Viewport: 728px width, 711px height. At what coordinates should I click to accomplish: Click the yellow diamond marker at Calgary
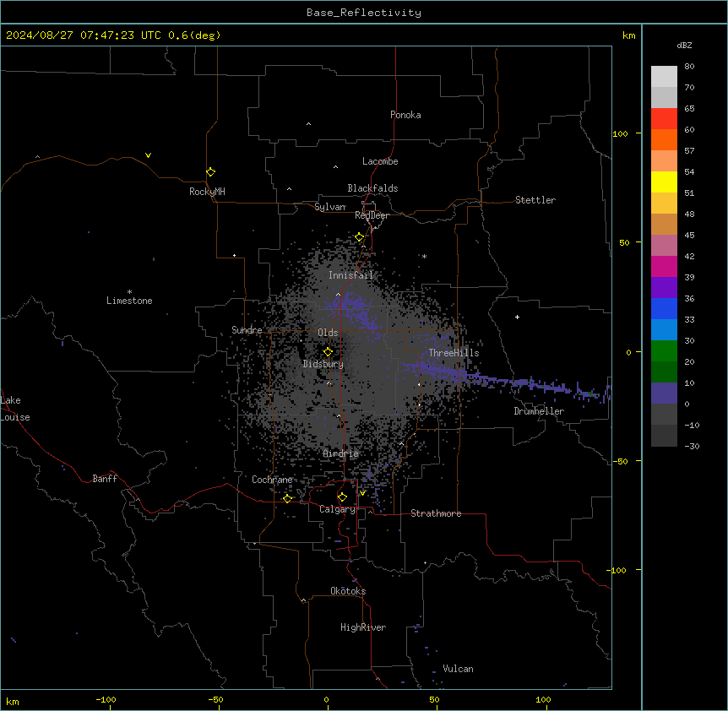pyautogui.click(x=342, y=497)
